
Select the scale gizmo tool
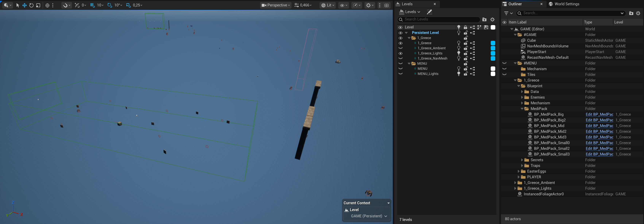(x=38, y=5)
